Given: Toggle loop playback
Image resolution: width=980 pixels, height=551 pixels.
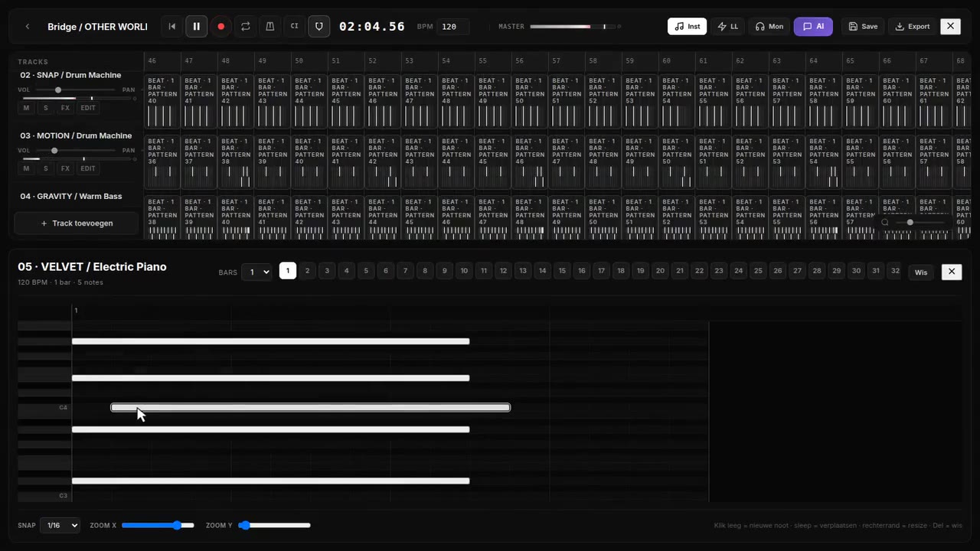Looking at the screenshot, I should point(246,27).
